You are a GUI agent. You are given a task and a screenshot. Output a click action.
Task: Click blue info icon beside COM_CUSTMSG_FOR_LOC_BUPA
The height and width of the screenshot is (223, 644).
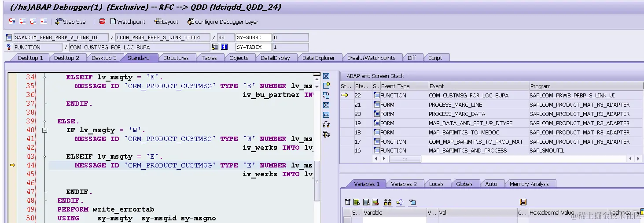pyautogui.click(x=224, y=47)
